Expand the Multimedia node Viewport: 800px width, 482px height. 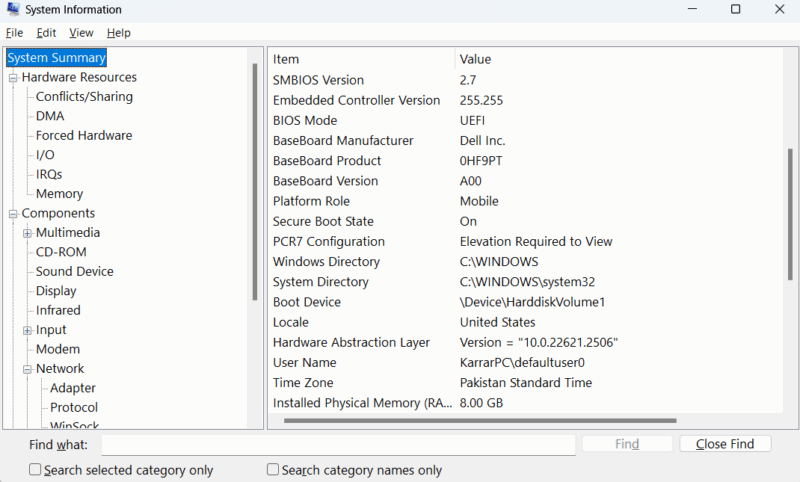[28, 233]
